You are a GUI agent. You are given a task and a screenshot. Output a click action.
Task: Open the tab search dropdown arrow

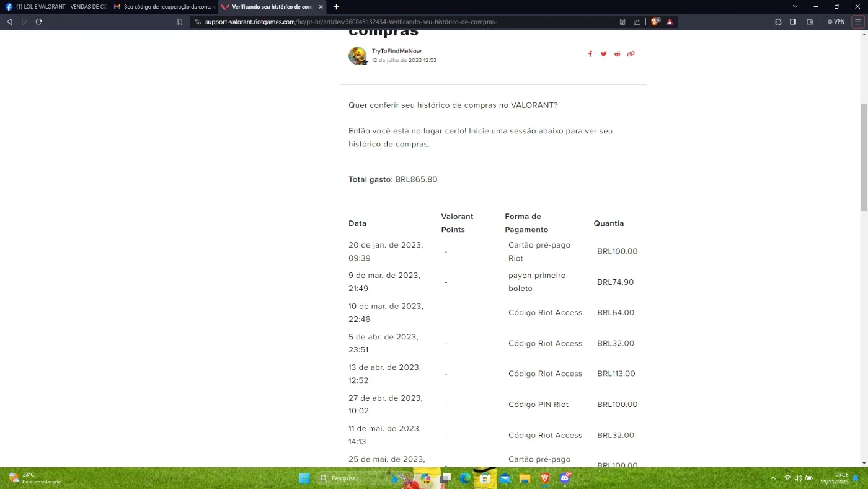click(795, 6)
